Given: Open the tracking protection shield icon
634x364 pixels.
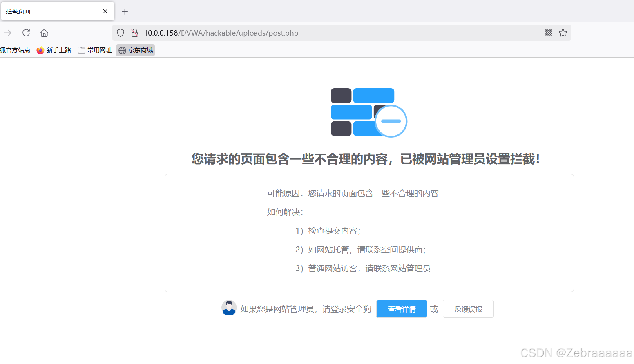Looking at the screenshot, I should (121, 33).
